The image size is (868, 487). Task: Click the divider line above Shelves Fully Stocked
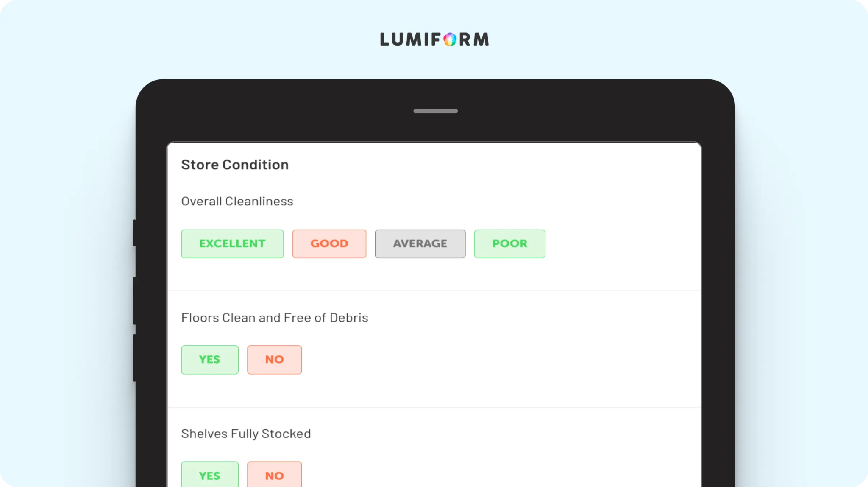434,407
